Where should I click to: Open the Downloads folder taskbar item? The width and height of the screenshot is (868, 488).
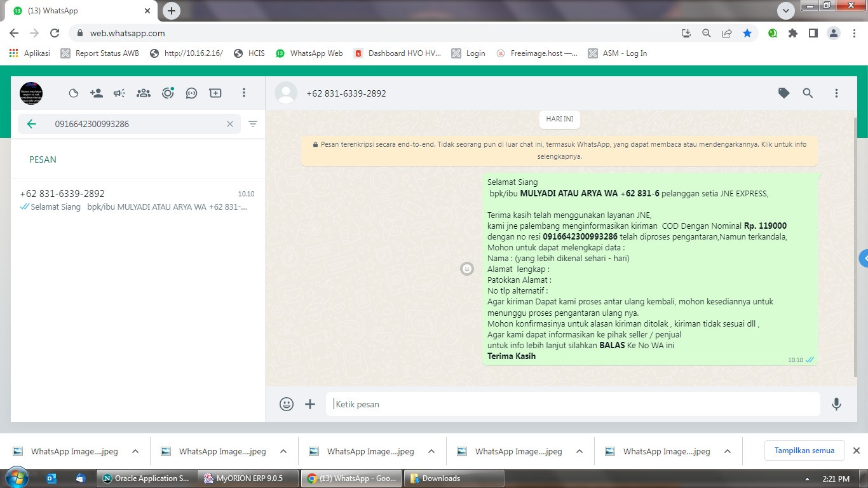point(455,478)
